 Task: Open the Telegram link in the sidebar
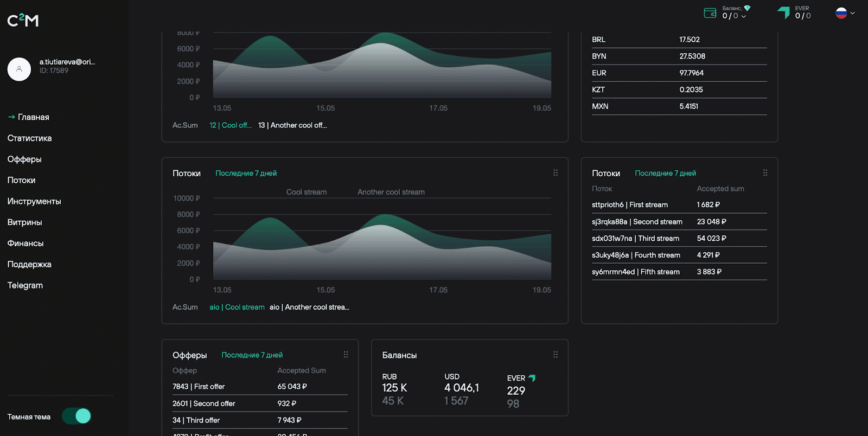tap(25, 285)
